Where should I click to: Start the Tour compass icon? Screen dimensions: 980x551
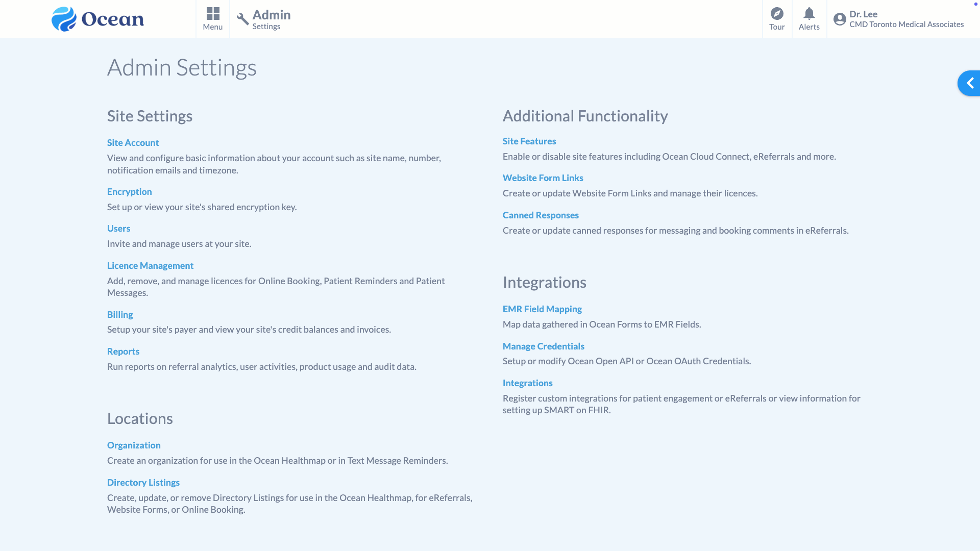pos(777,14)
